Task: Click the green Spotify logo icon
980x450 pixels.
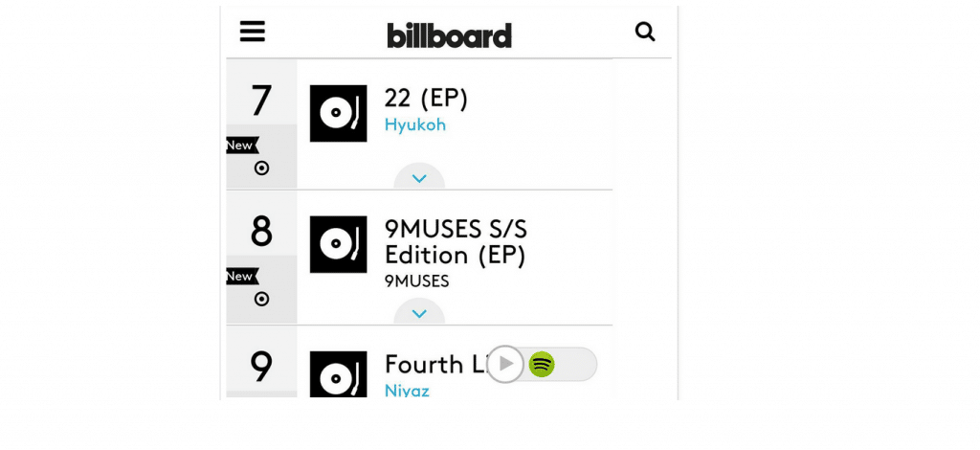Action: [542, 364]
